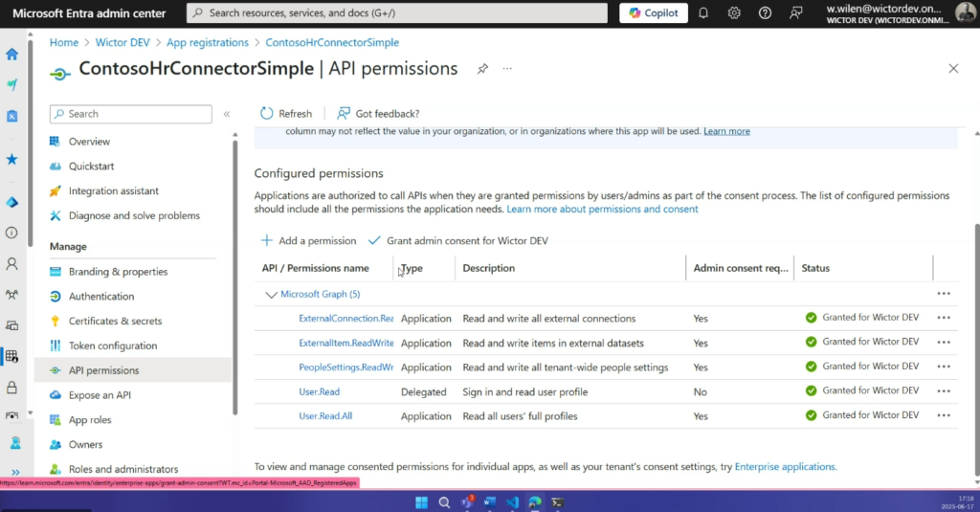
Task: Open the User.Read permission link
Action: pyautogui.click(x=320, y=392)
